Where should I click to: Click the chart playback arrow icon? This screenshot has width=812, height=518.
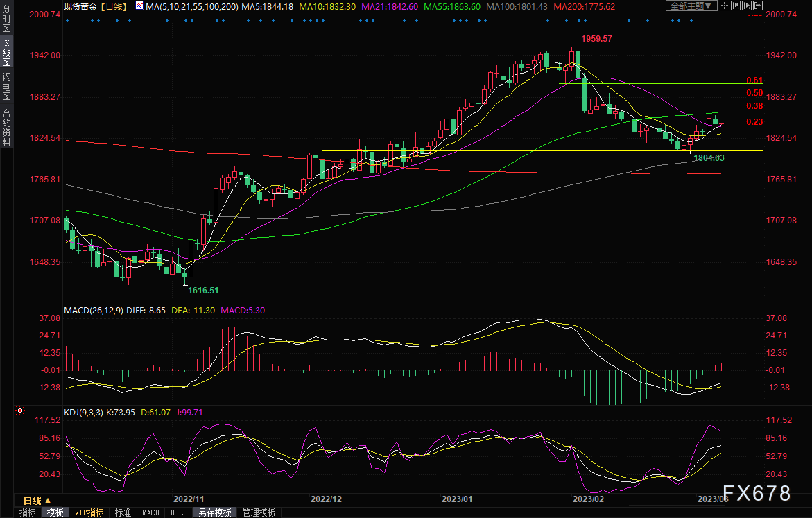[747, 6]
